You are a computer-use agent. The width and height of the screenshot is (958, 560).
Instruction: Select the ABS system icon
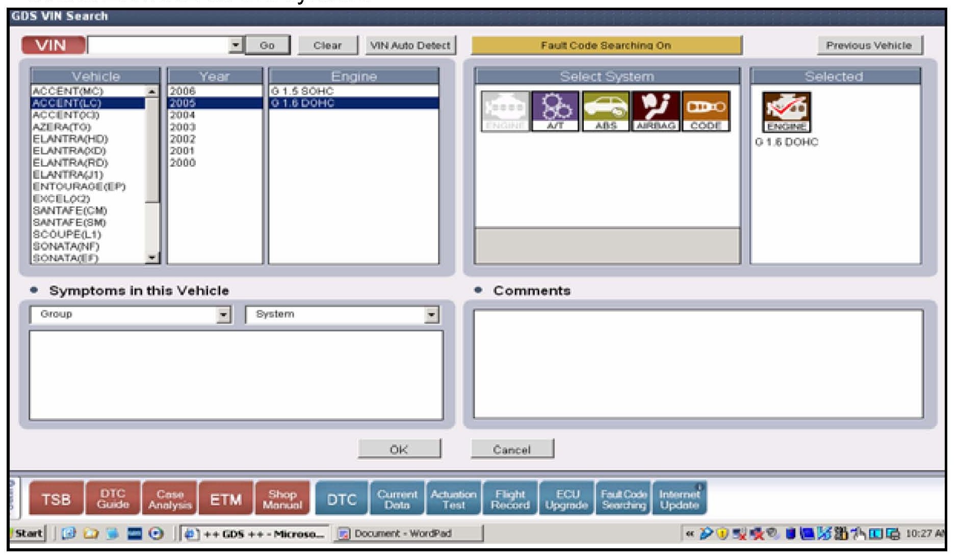click(x=605, y=111)
